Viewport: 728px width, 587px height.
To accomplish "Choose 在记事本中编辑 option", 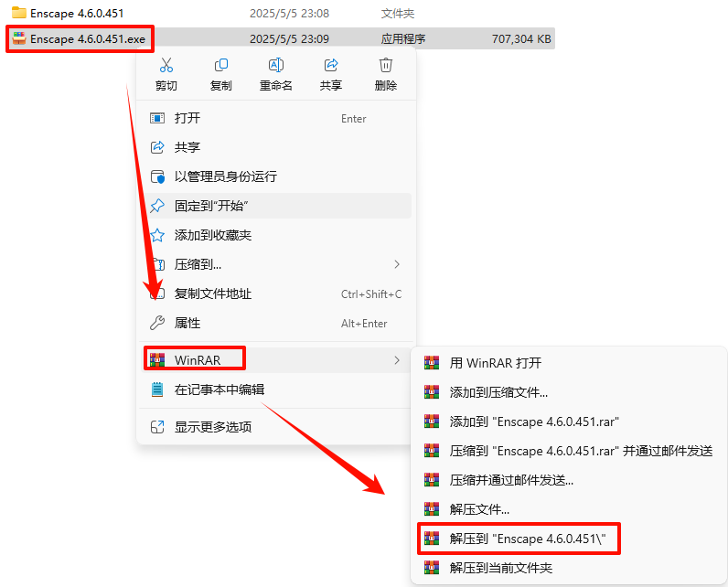I will (x=276, y=390).
